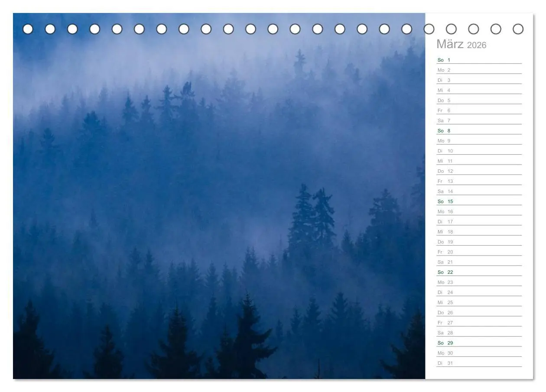Select the row Mi 25
The height and width of the screenshot is (392, 546).
coord(479,302)
